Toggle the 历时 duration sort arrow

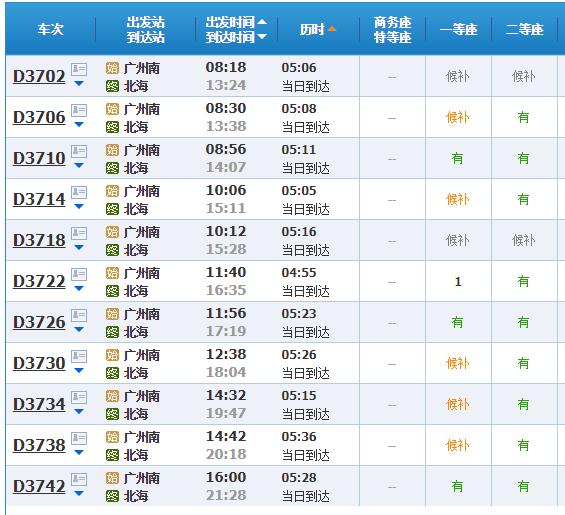tap(332, 29)
